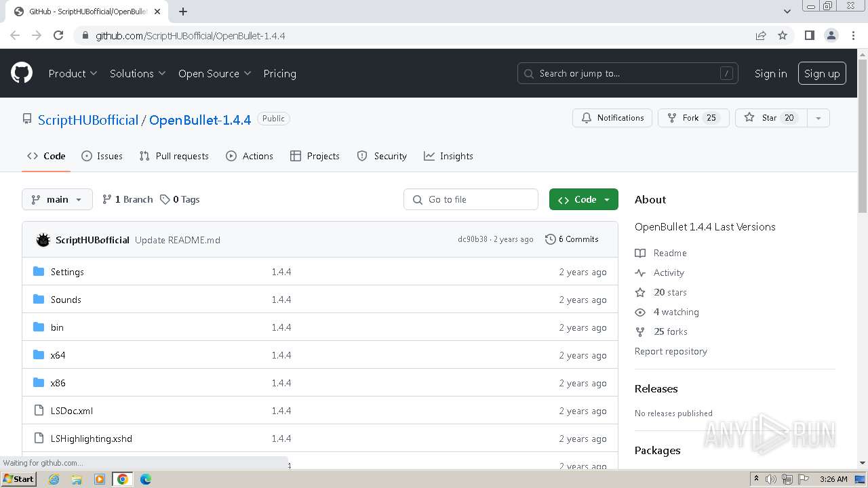Expand the Solutions menu
This screenshot has height=488, width=868.
tap(138, 73)
